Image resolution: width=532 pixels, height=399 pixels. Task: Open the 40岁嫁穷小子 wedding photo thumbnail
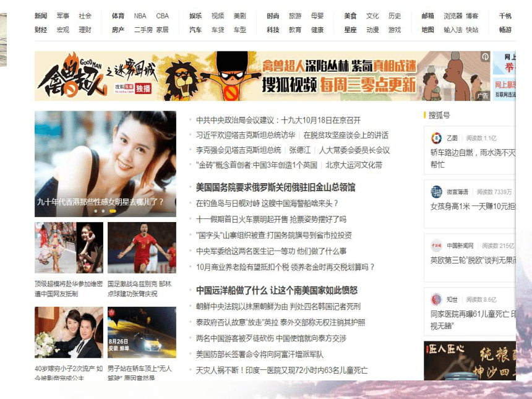point(69,333)
